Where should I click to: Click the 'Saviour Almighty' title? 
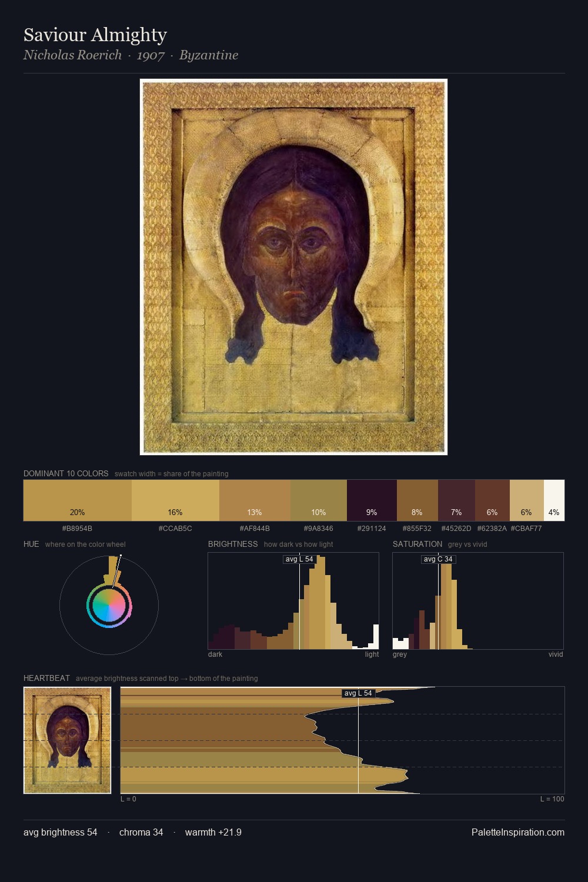click(95, 35)
